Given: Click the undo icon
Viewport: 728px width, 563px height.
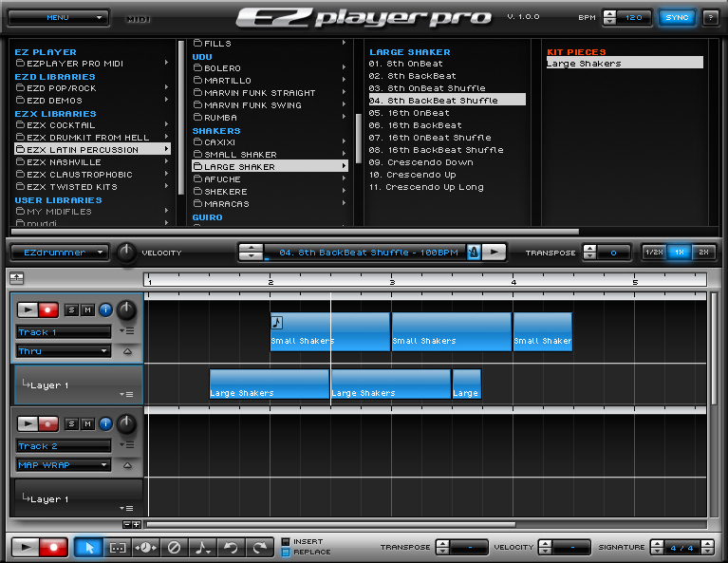Looking at the screenshot, I should [231, 547].
